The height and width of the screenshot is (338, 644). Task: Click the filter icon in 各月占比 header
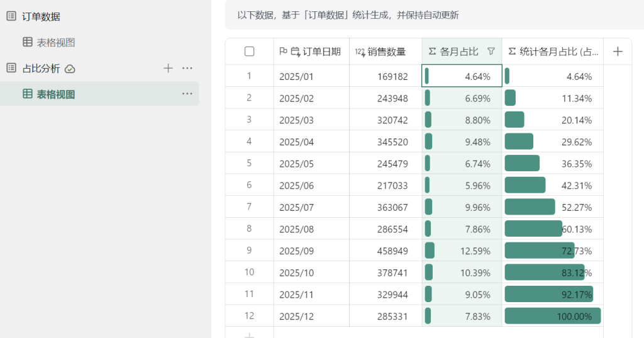tap(491, 52)
